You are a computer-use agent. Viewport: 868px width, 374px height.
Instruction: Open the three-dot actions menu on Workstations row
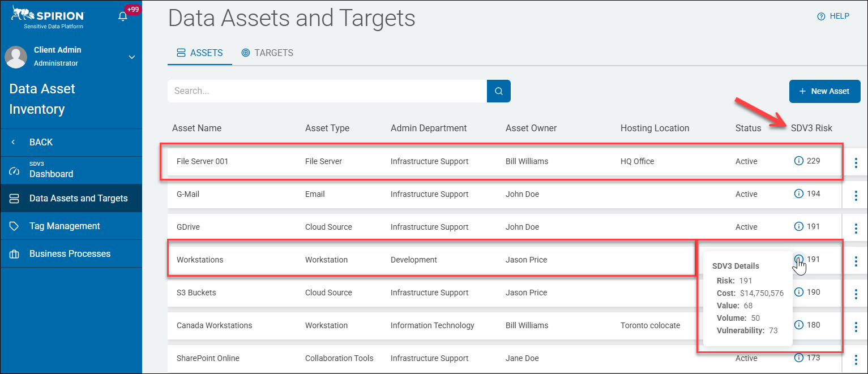click(x=856, y=261)
